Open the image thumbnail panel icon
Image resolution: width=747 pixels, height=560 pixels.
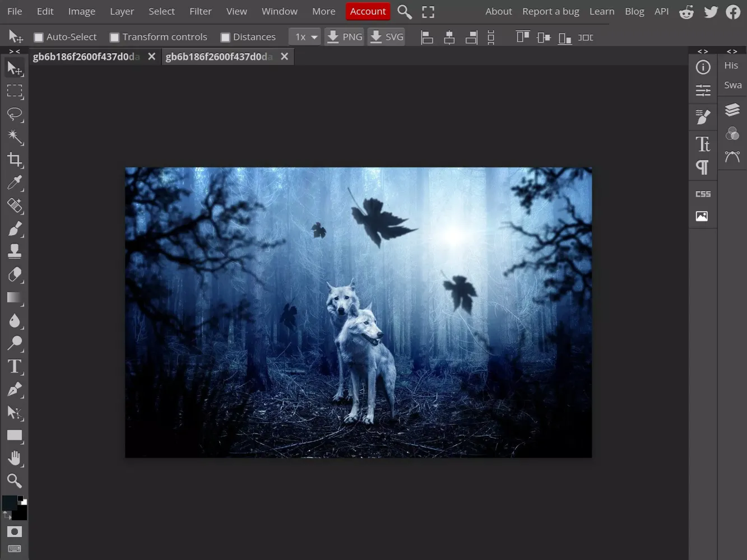pos(702,216)
